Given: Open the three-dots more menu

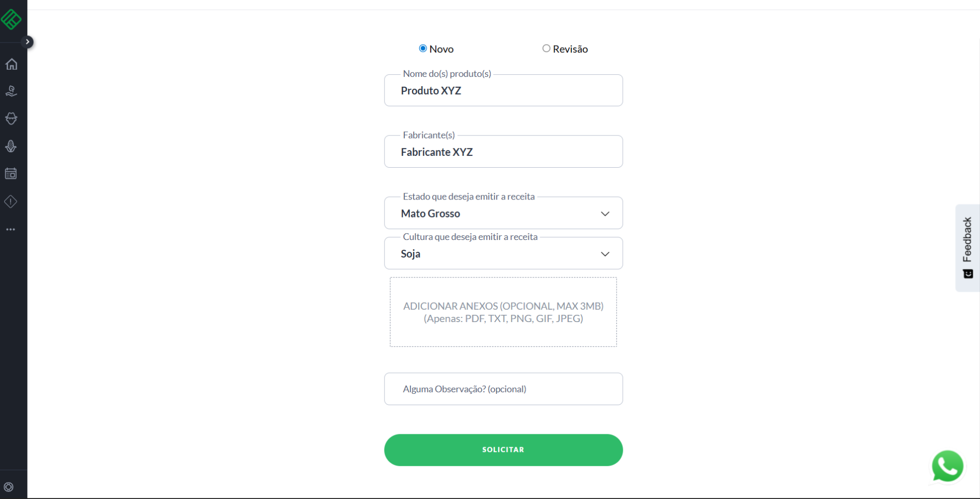Looking at the screenshot, I should click(x=11, y=229).
